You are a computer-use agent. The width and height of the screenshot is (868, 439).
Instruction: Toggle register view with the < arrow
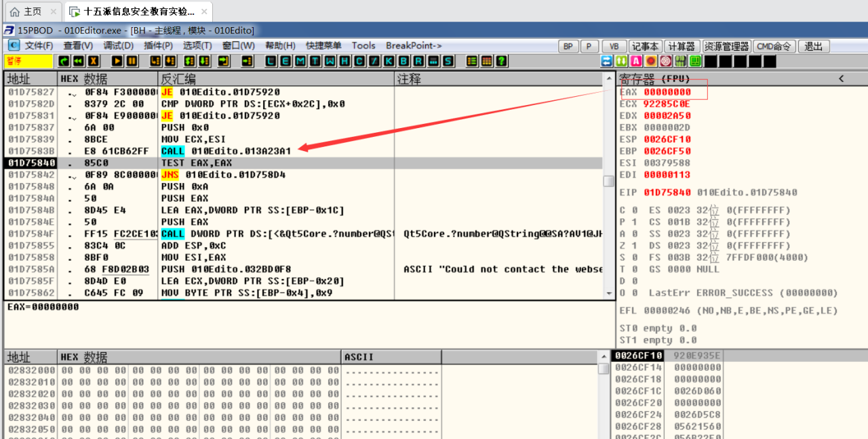(842, 79)
